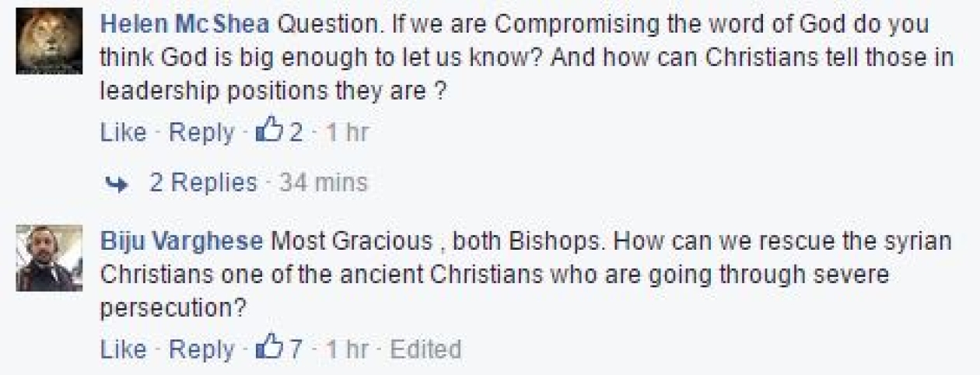View edit history via the Edited link

click(x=425, y=349)
